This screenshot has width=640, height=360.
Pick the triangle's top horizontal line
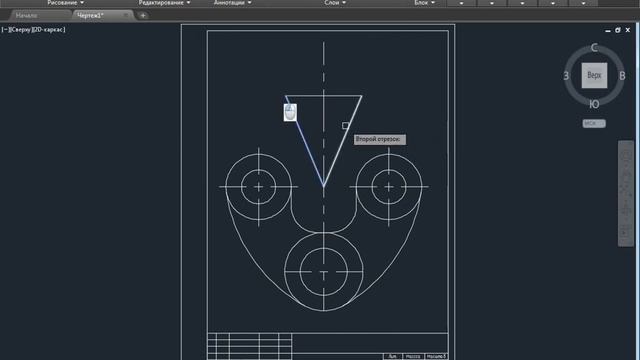[x=323, y=96]
